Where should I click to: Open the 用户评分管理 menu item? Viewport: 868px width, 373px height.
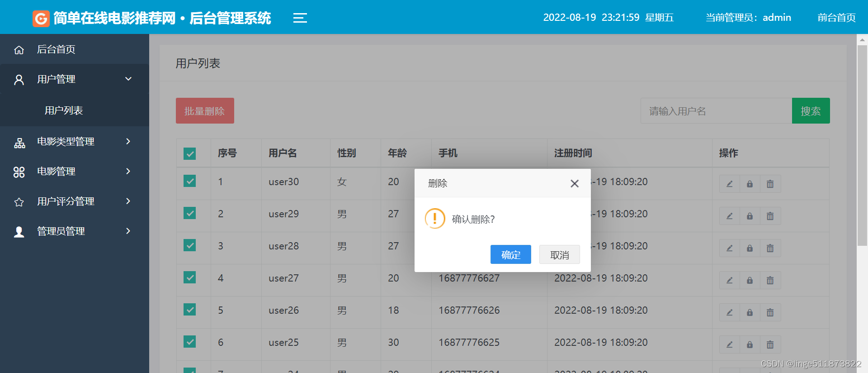click(75, 201)
